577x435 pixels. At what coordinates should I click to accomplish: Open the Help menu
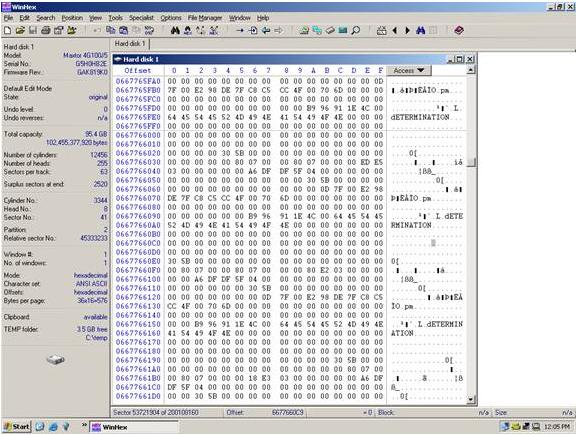(x=263, y=18)
